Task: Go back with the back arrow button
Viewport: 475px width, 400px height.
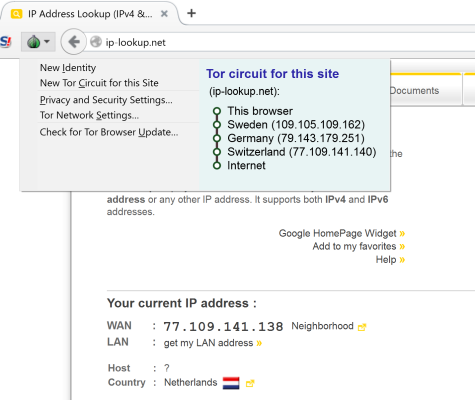Action: [74, 42]
